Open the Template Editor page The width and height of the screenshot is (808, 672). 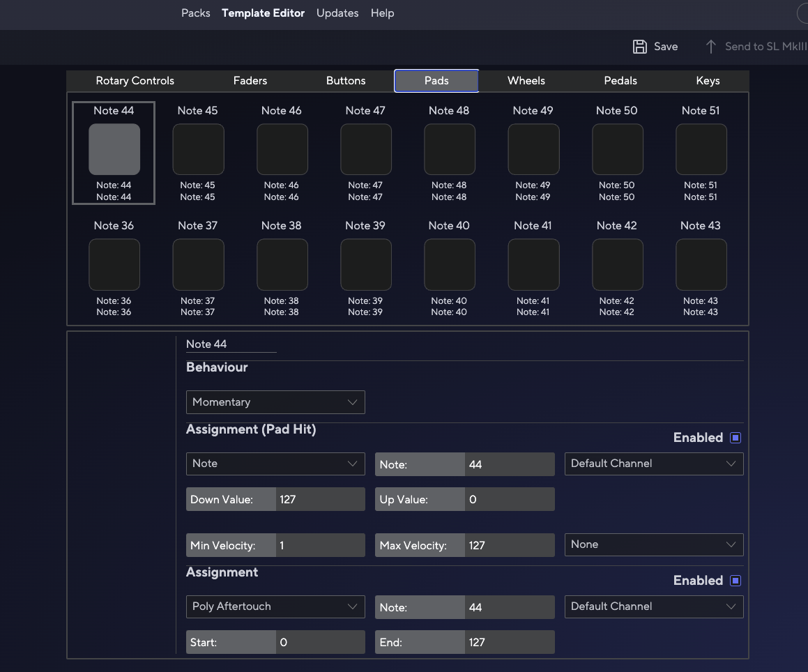264,13
